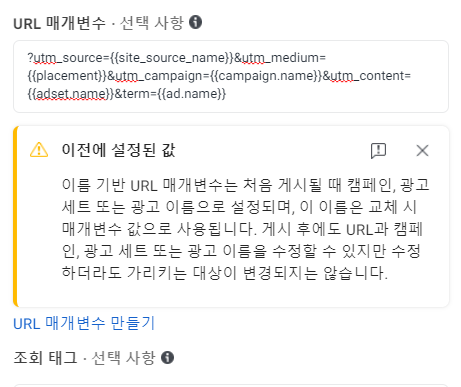Click the feedback icon in the warning banner
Image resolution: width=461 pixels, height=387 pixels.
pos(378,151)
